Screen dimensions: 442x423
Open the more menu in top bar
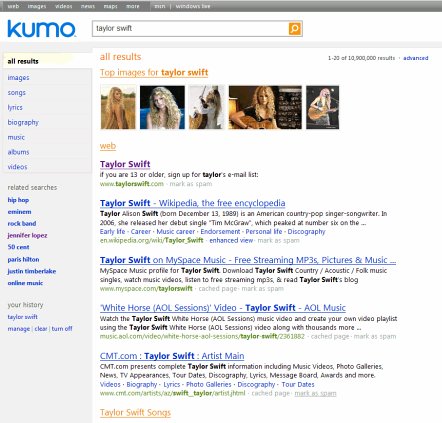point(133,6)
